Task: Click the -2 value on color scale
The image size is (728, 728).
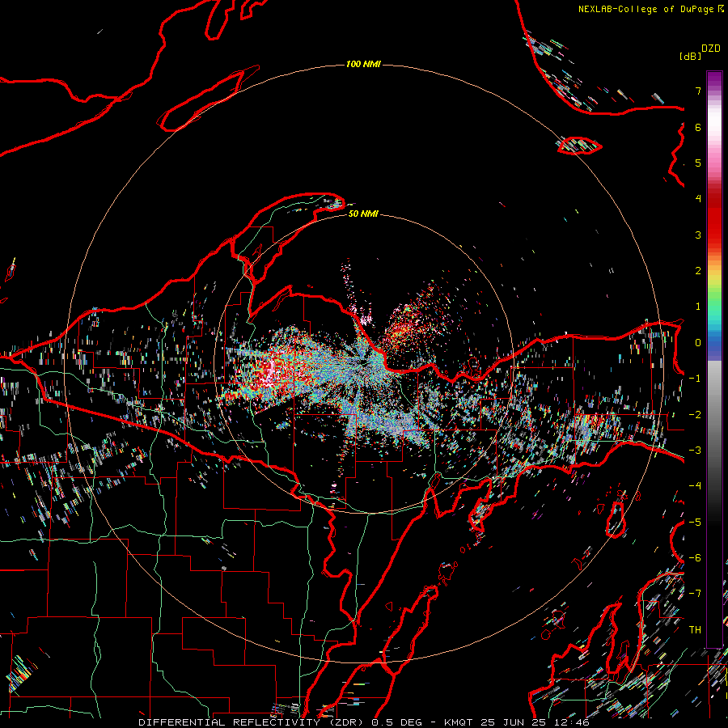Action: (x=695, y=415)
